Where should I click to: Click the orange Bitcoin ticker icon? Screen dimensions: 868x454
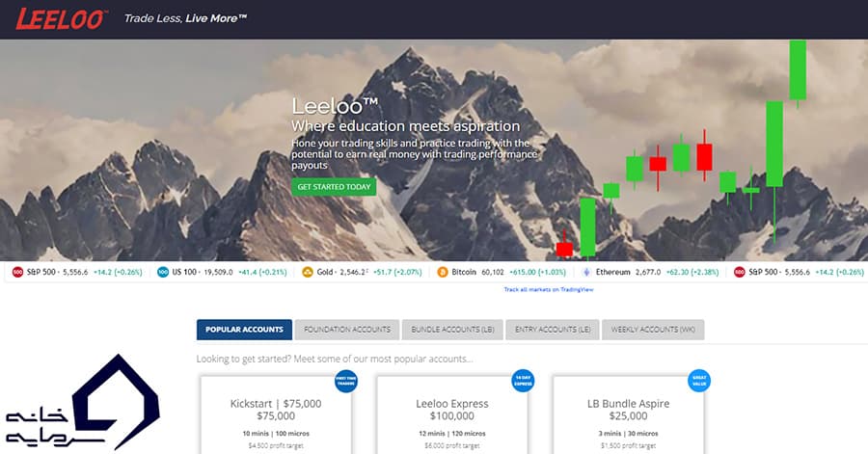pyautogui.click(x=443, y=272)
